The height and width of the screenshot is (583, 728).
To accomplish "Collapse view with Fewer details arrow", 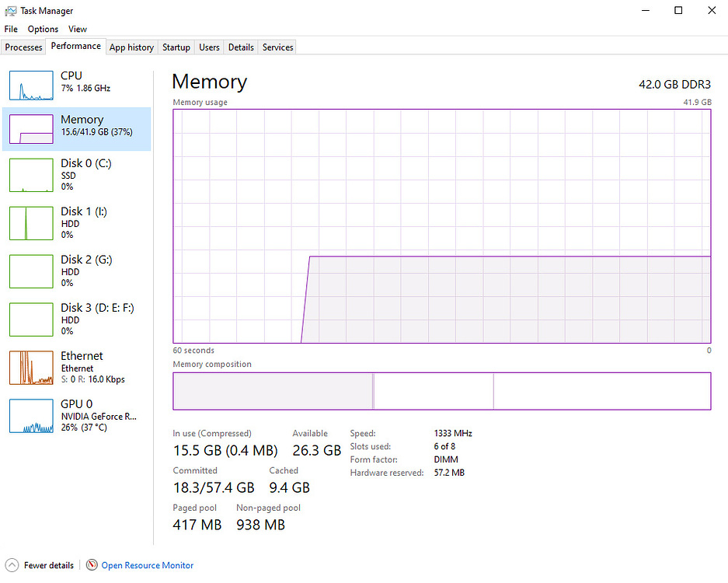I will coord(12,565).
